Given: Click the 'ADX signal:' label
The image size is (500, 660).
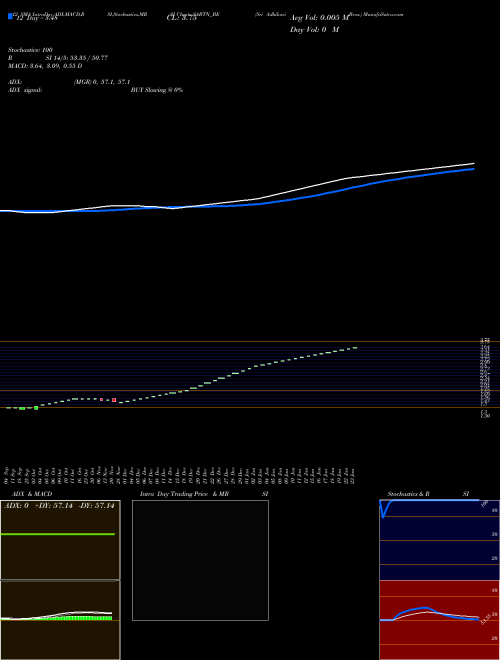Looking at the screenshot, I should coord(25,90).
